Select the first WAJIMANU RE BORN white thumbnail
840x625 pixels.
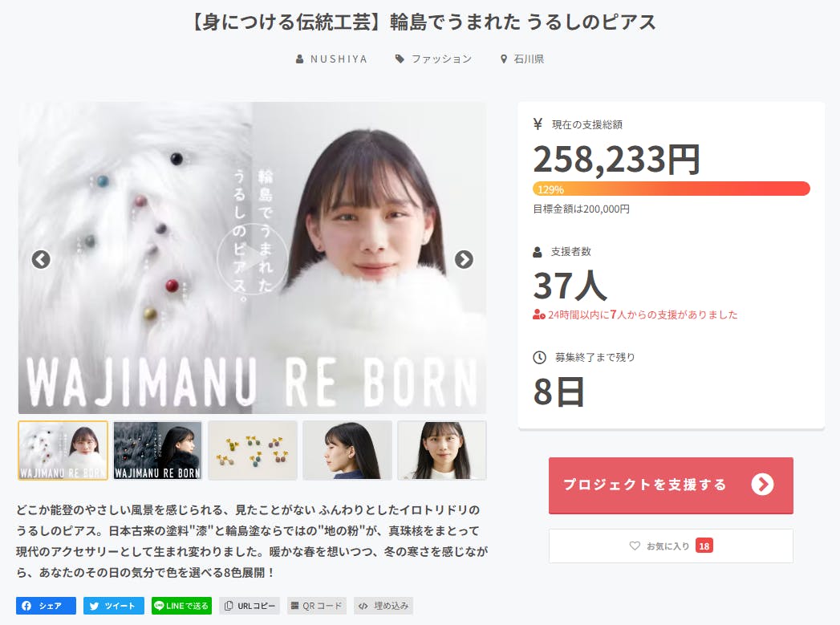[x=63, y=450]
